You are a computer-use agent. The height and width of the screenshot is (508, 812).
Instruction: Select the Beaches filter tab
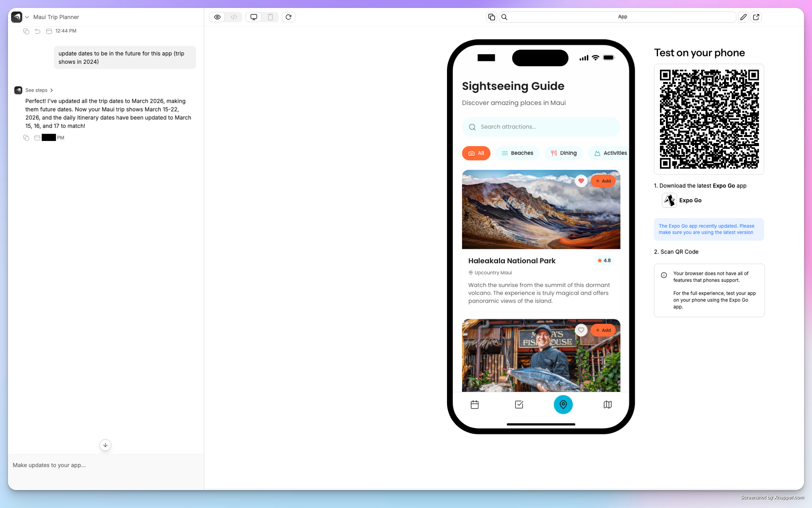[517, 153]
